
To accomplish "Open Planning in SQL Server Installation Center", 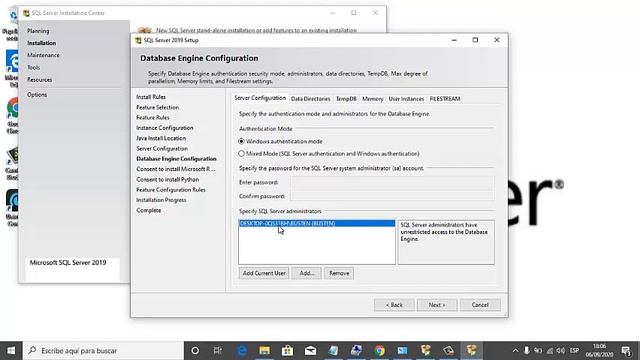I will click(38, 31).
